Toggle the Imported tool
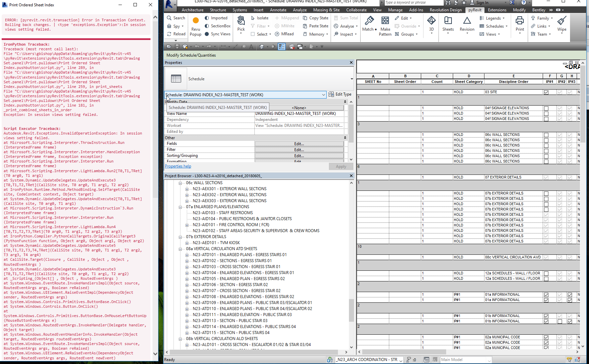Viewport: 589px width, 364px height. click(x=216, y=18)
